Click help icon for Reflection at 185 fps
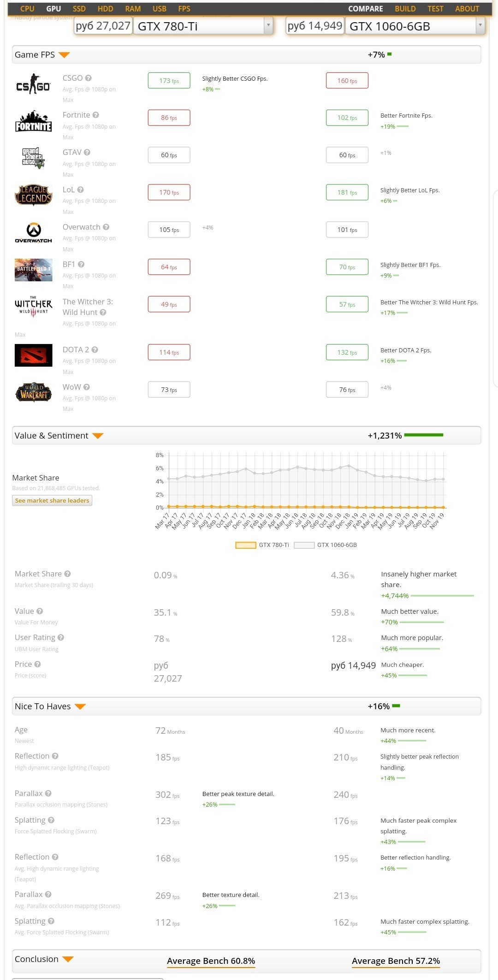 55,756
